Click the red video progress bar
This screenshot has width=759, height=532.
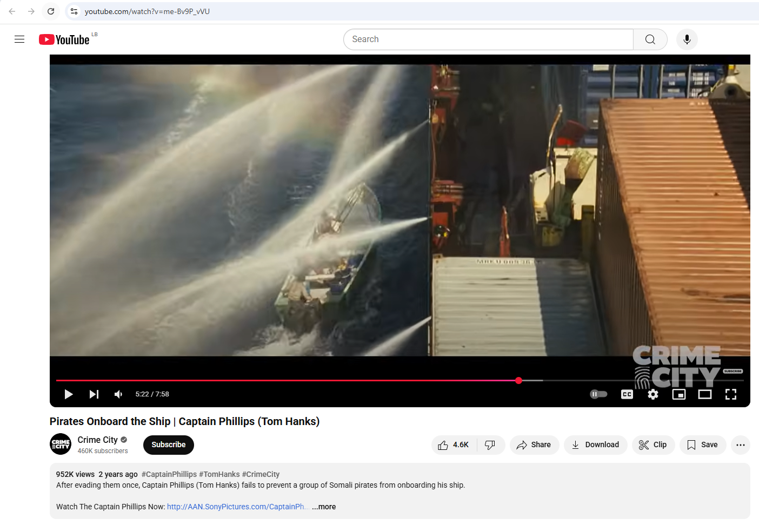pyautogui.click(x=287, y=380)
